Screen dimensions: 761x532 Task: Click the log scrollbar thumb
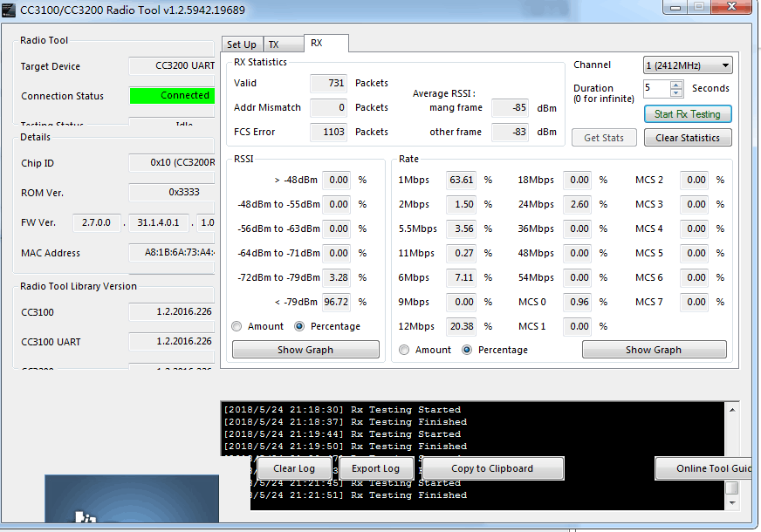pos(732,488)
